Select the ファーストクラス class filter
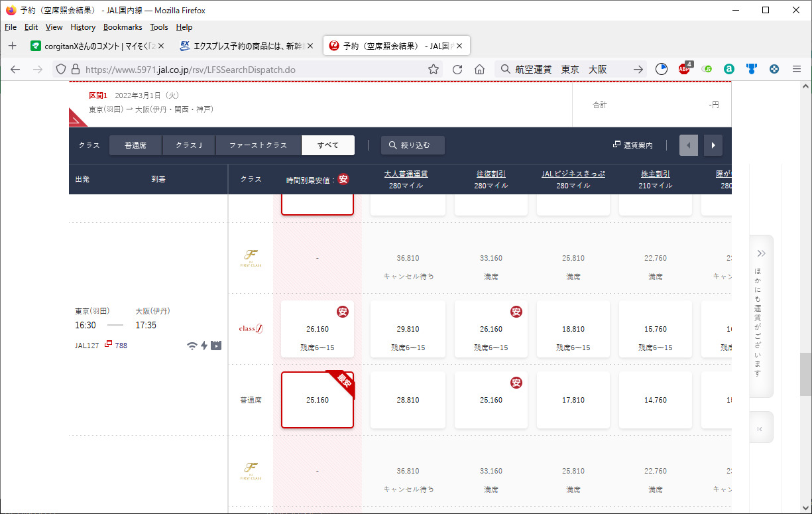 click(x=258, y=145)
